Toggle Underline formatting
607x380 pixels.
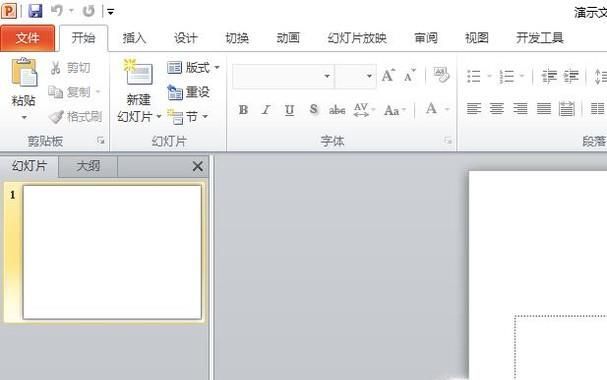click(289, 110)
